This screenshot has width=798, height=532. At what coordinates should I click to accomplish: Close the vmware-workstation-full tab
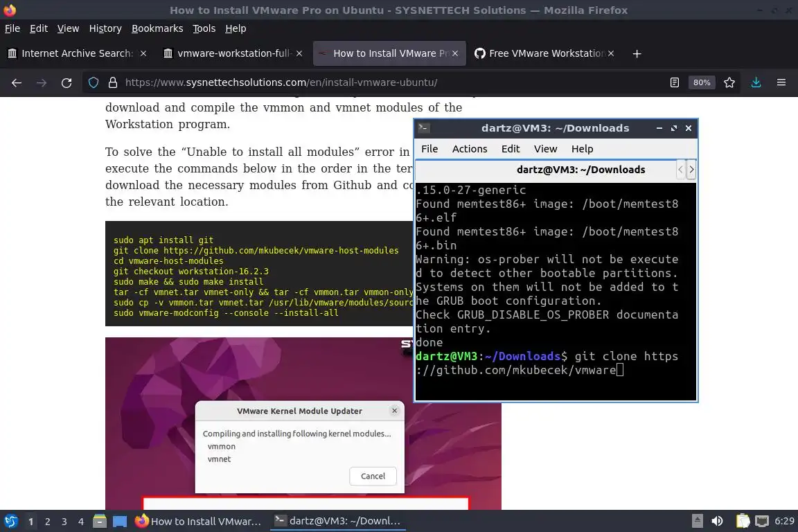(299, 53)
